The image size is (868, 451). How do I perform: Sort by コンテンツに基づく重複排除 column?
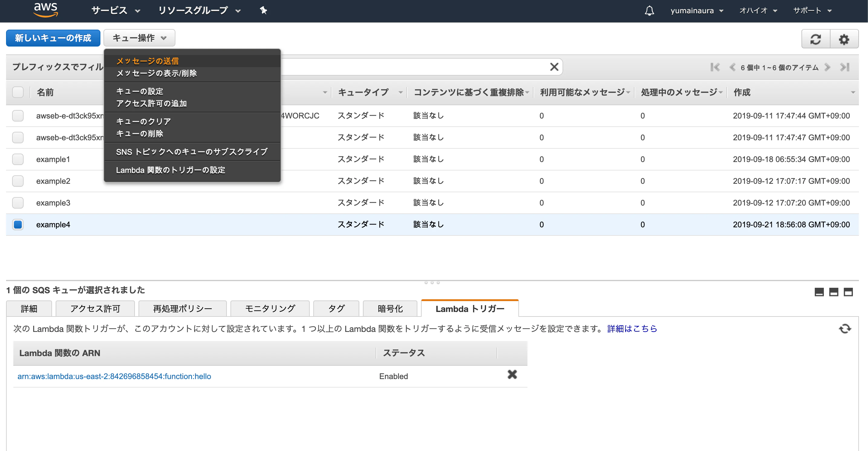(470, 92)
